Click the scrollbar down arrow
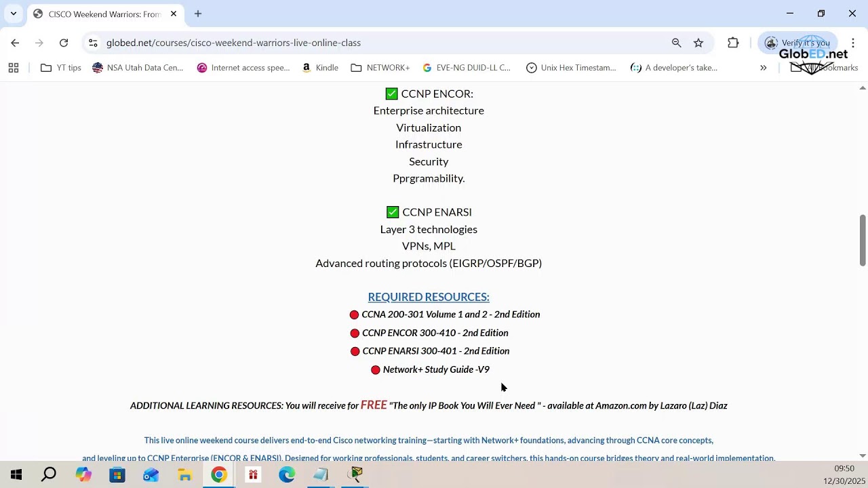The image size is (868, 488). [x=863, y=456]
